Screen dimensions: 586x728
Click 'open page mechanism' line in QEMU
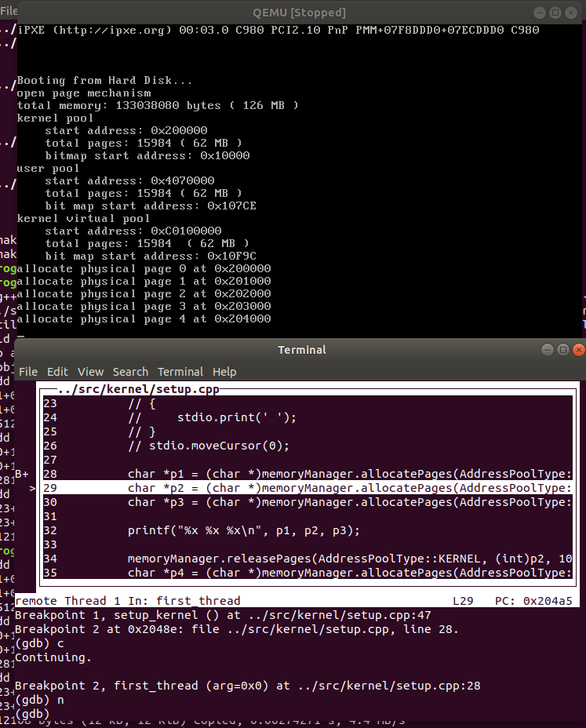tap(84, 93)
